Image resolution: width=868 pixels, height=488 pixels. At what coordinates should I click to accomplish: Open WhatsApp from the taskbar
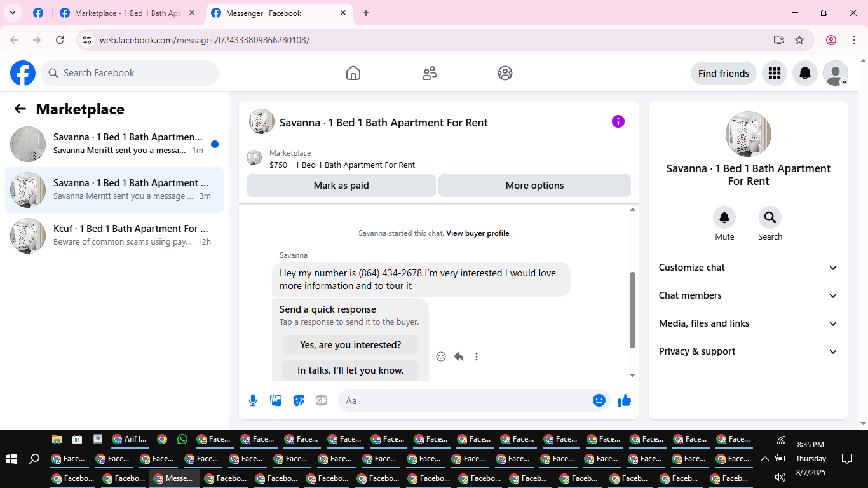(x=183, y=439)
